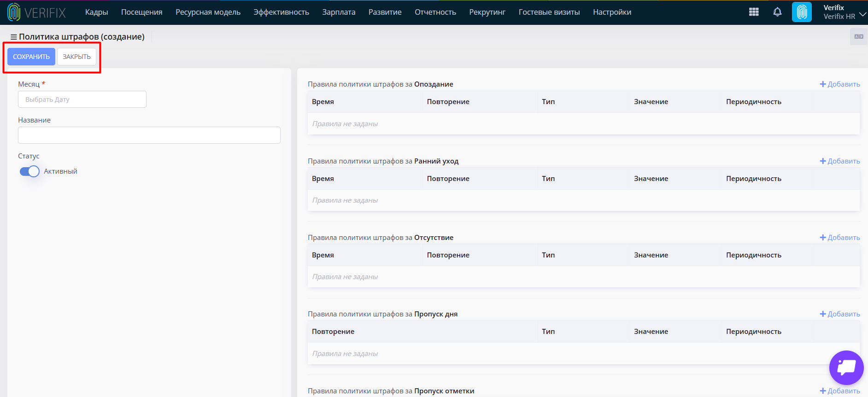Image resolution: width=868 pixels, height=397 pixels.
Task: Add a rule for Пропуск дня
Action: [x=840, y=314]
